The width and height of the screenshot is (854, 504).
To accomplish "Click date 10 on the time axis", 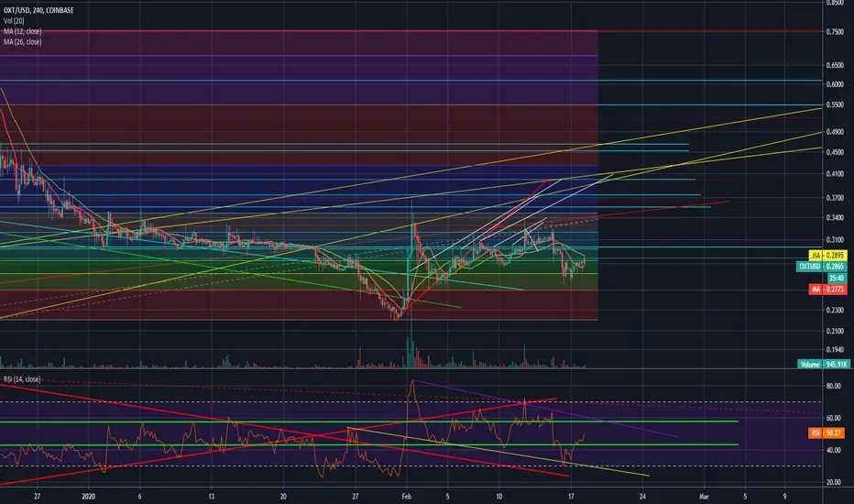I will click(498, 497).
